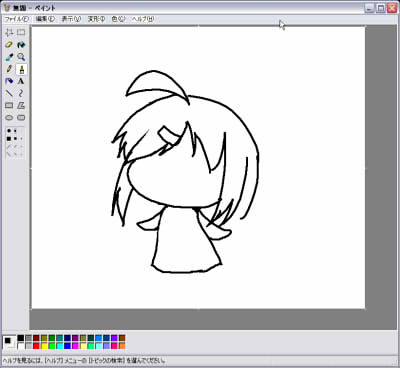Maximize the Paint window
400x368 pixels.
coord(380,8)
